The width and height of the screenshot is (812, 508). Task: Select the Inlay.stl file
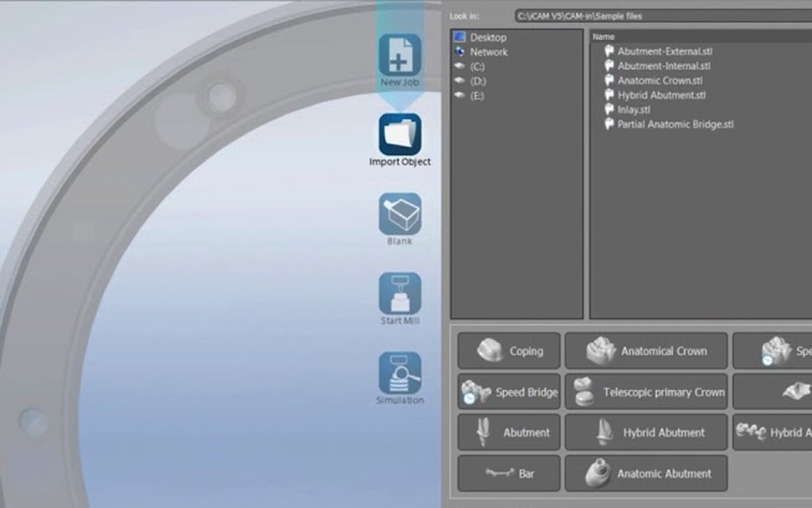634,110
